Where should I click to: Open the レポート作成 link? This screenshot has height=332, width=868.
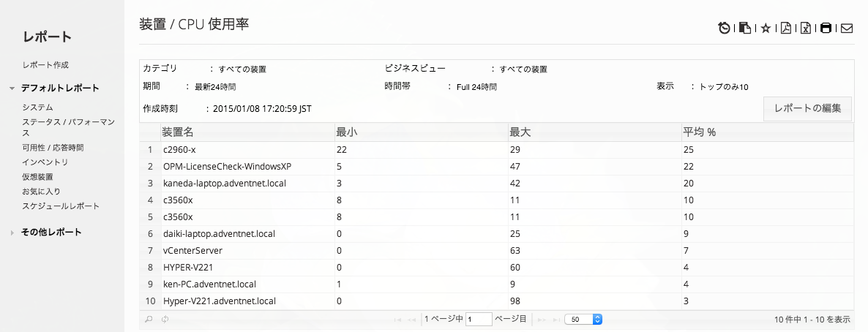click(x=45, y=65)
